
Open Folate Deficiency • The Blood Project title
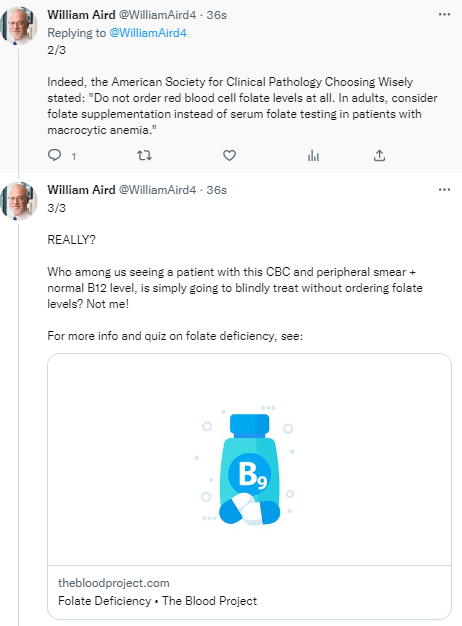point(157,600)
